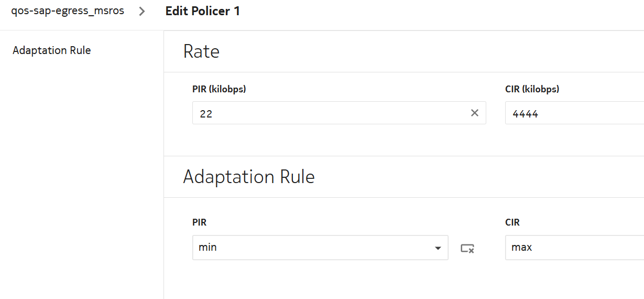Screen dimensions: 644x299
Task: Click the 'min' value in the PIR dropdown
Action: [208, 247]
